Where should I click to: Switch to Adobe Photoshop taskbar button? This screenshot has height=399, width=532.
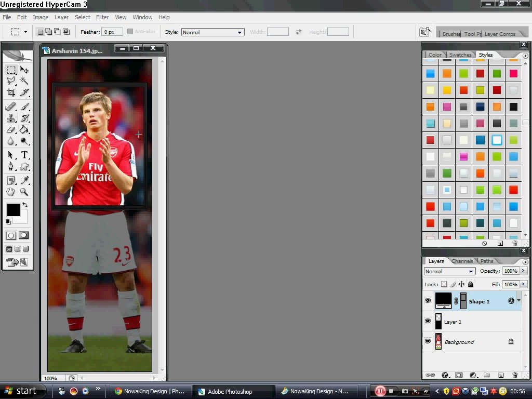pyautogui.click(x=233, y=392)
